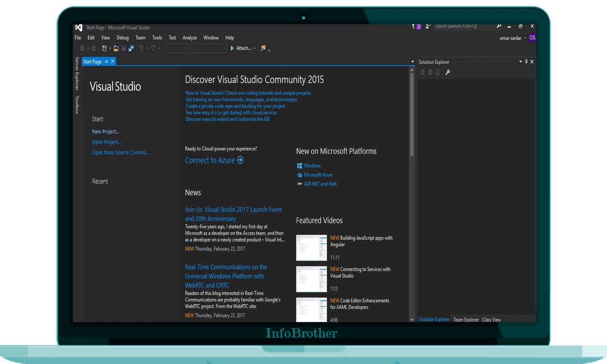Open the File menu
Image resolution: width=607 pixels, height=364 pixels.
[78, 38]
